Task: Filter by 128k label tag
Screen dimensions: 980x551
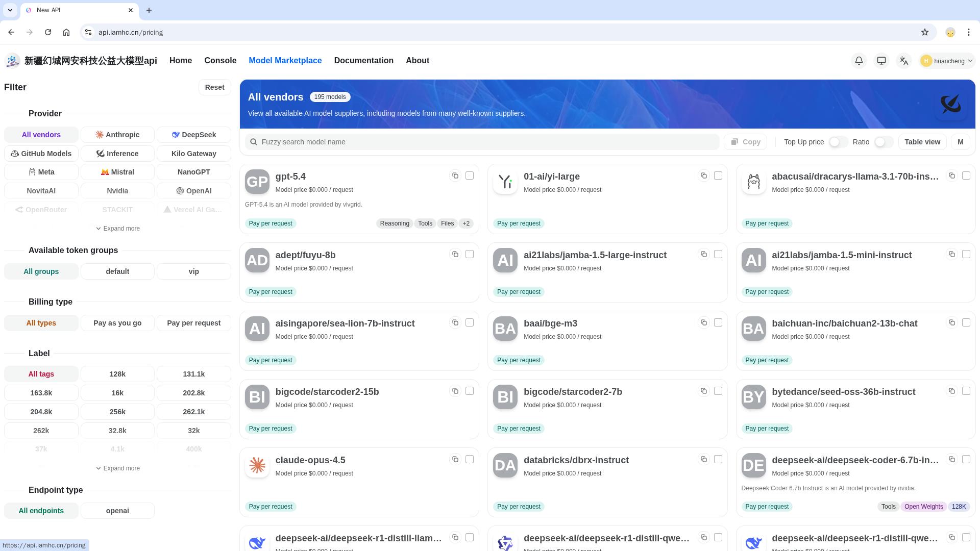Action: coord(117,374)
